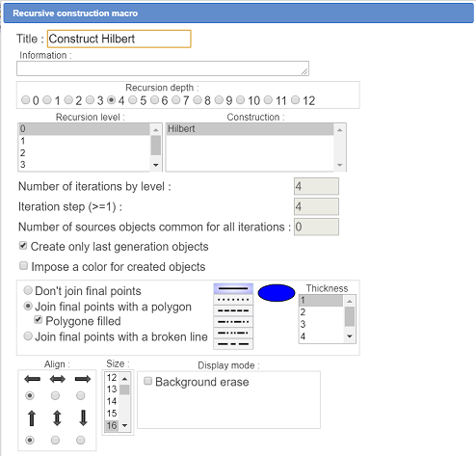Set recursion depth to 5
The width and height of the screenshot is (476, 456).
point(133,100)
